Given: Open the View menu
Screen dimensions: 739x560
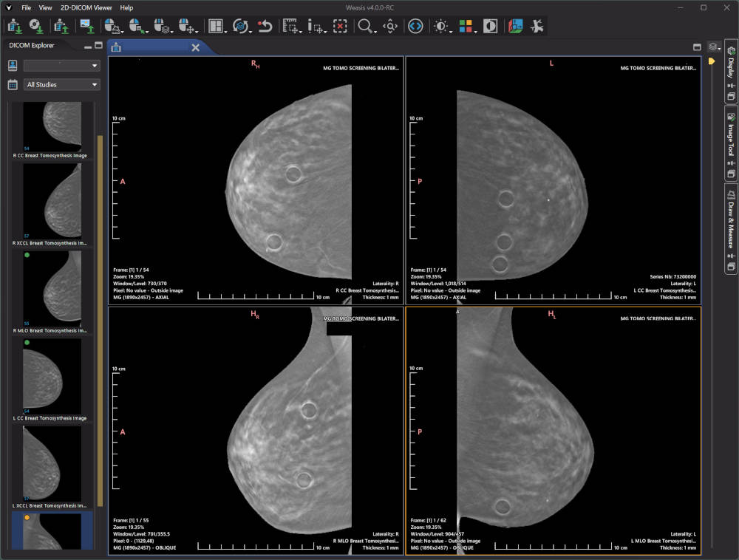Looking at the screenshot, I should (x=45, y=7).
